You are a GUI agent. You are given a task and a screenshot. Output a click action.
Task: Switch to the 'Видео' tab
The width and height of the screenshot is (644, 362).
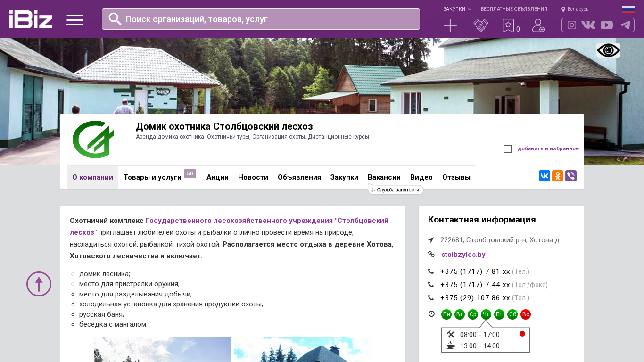421,177
